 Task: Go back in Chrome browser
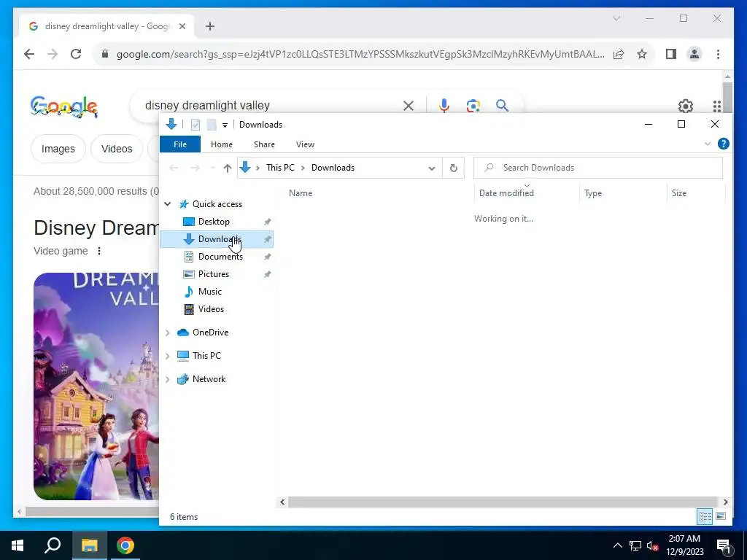pos(29,54)
